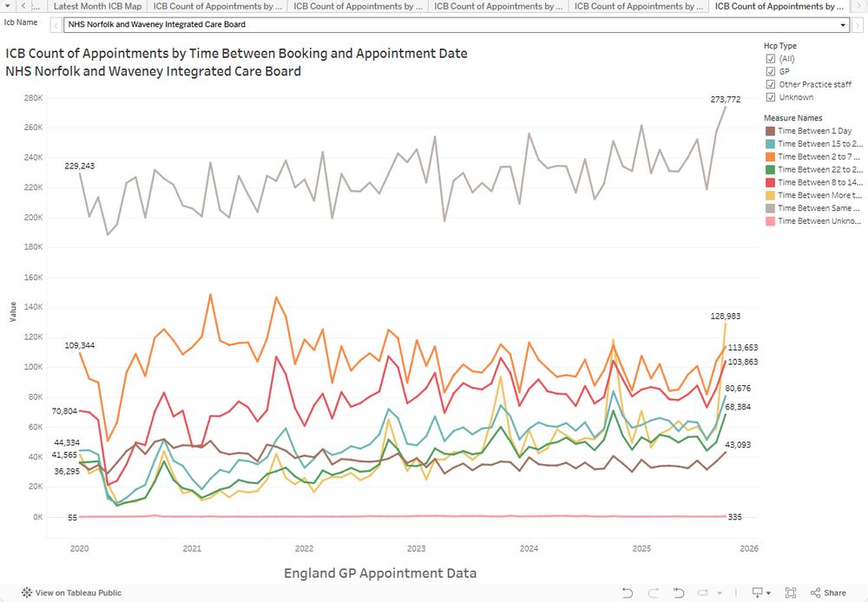
Task: Open ICB Count tab right after Latest Month ICB Map
Action: click(x=218, y=6)
